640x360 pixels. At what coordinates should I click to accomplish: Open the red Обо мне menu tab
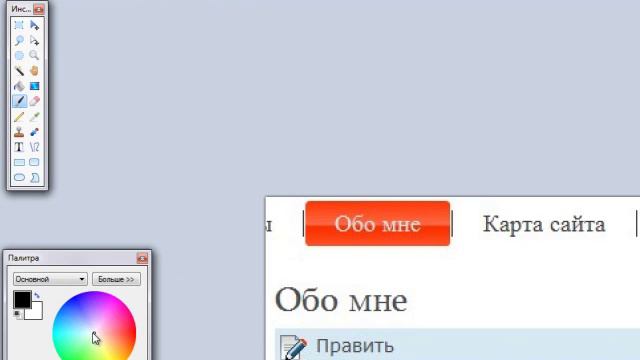(378, 224)
